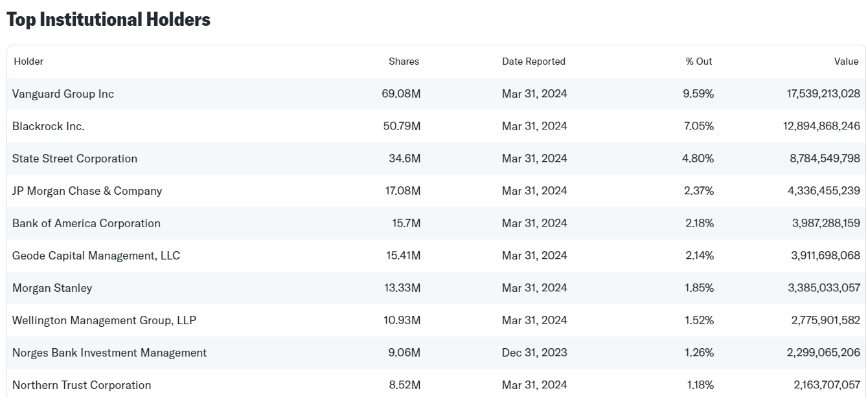Viewport: 868px width, 398px height.
Task: Click the Date Reported column header
Action: pos(534,61)
